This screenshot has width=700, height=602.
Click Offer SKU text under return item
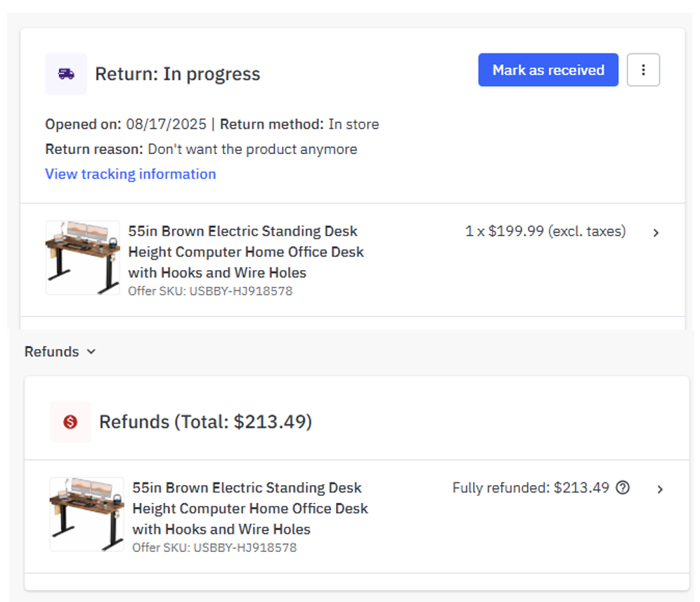point(209,290)
